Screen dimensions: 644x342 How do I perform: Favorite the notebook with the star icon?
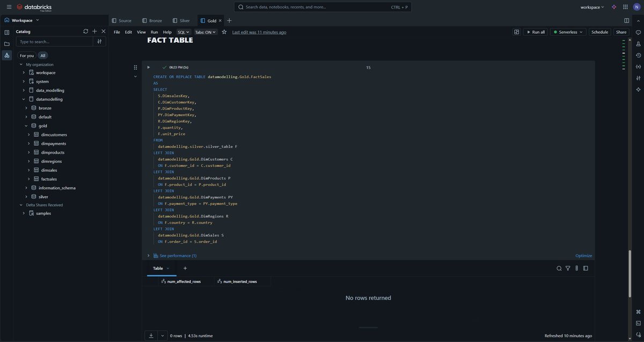click(x=224, y=32)
